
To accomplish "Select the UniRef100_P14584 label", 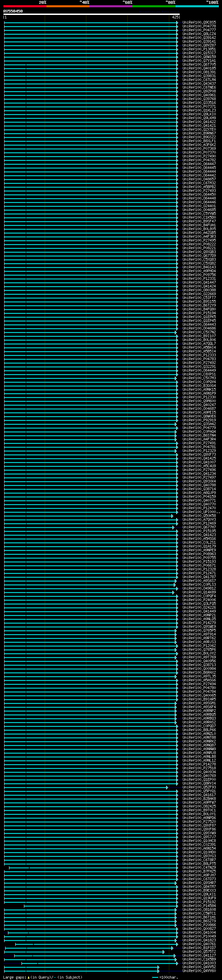I will (199, 906).
